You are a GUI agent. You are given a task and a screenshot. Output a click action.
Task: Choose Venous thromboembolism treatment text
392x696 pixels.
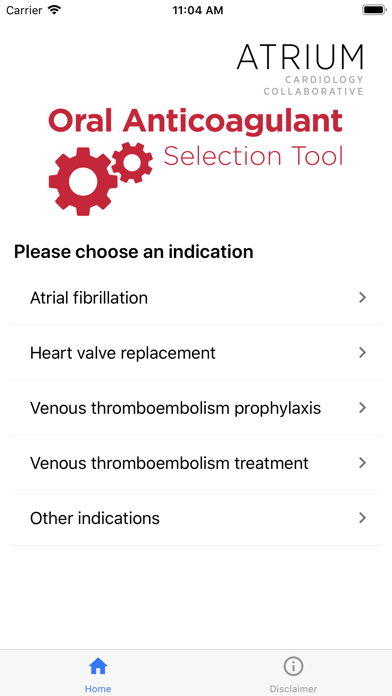coord(169,463)
